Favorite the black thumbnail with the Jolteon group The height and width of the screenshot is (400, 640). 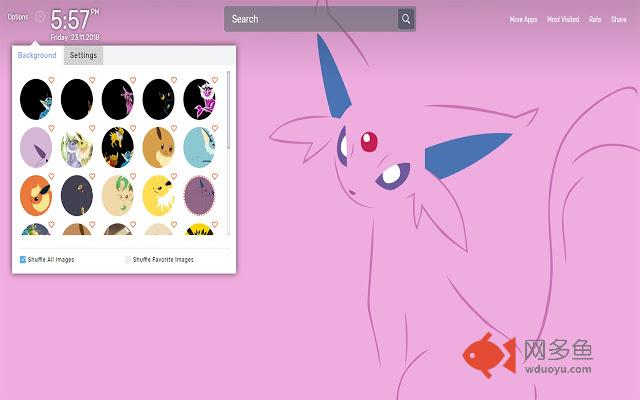point(133,128)
